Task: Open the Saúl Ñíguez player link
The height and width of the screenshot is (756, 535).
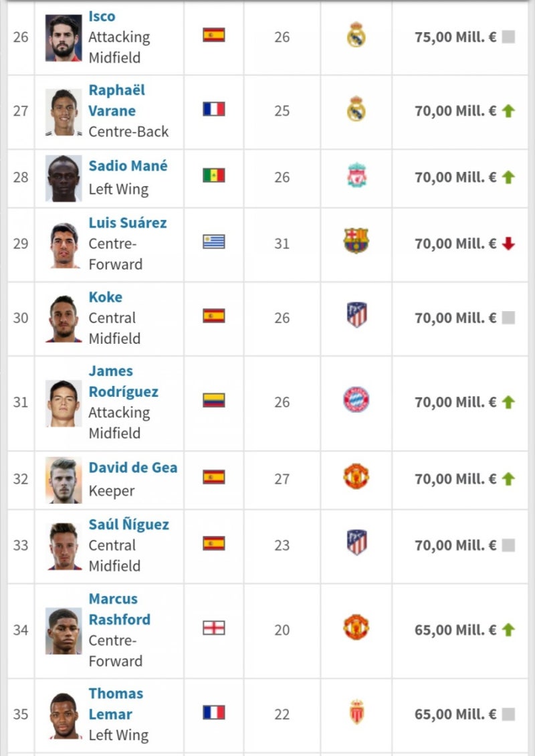Action: click(128, 525)
